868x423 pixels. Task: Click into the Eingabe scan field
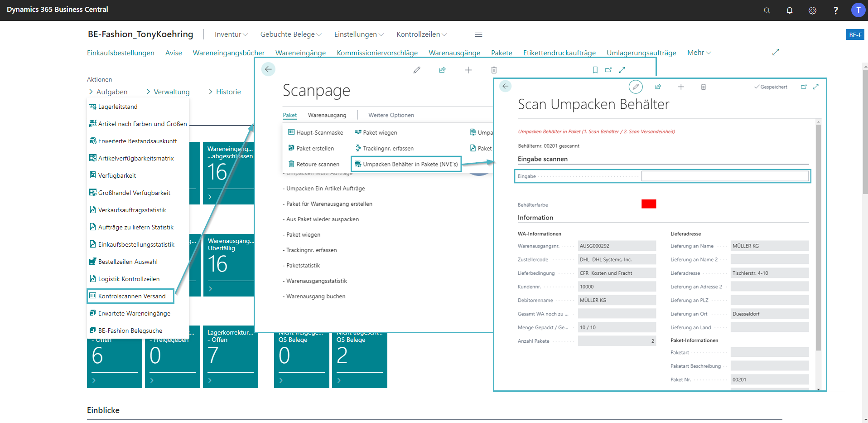[x=725, y=176]
